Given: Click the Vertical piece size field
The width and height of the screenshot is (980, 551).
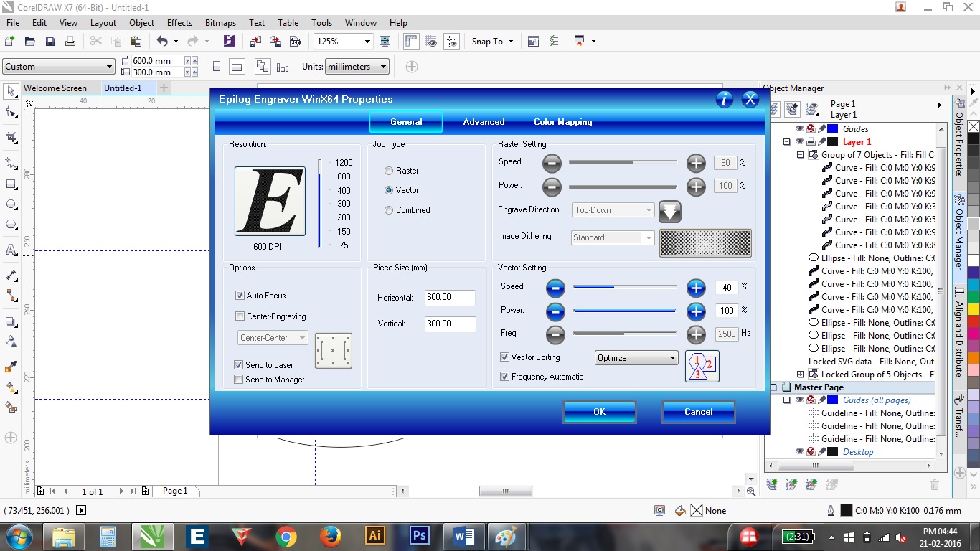Looking at the screenshot, I should (x=450, y=324).
